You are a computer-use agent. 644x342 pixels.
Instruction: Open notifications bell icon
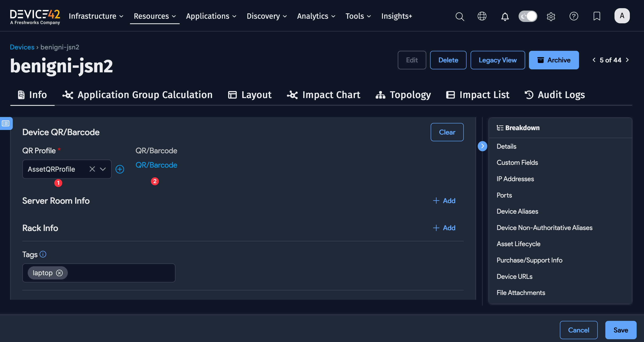(505, 17)
